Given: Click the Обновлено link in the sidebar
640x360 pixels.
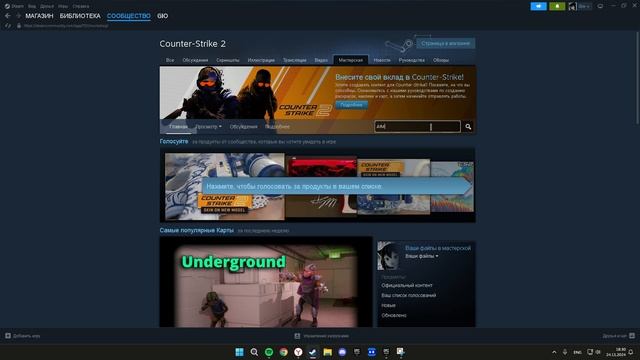Looking at the screenshot, I should [x=394, y=315].
